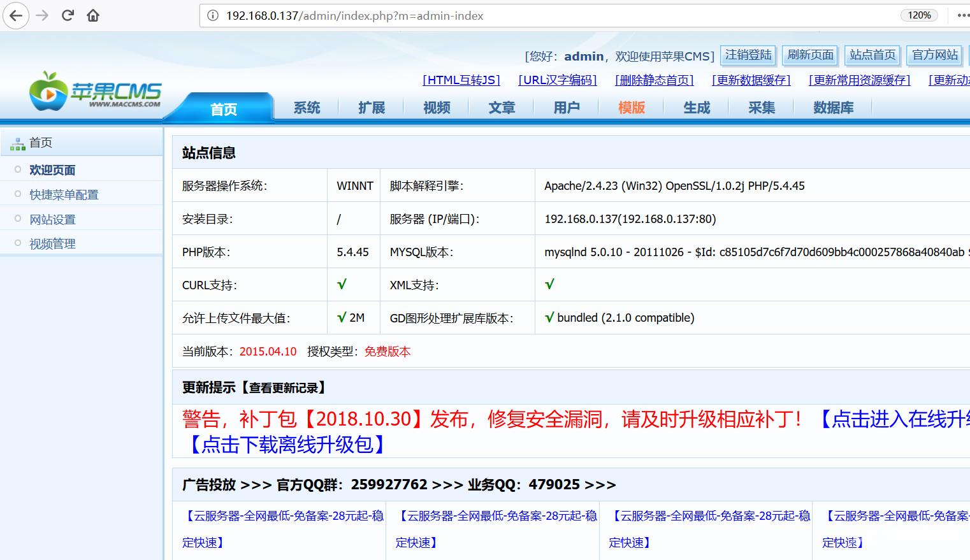
Task: Click the 注销登陆 logout button
Action: [748, 55]
